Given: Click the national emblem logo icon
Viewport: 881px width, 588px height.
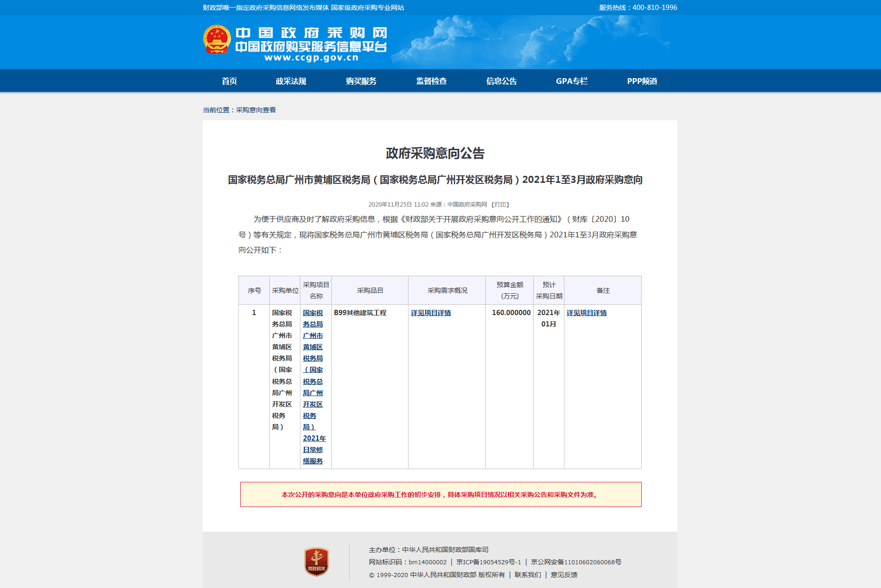Looking at the screenshot, I should (x=217, y=40).
